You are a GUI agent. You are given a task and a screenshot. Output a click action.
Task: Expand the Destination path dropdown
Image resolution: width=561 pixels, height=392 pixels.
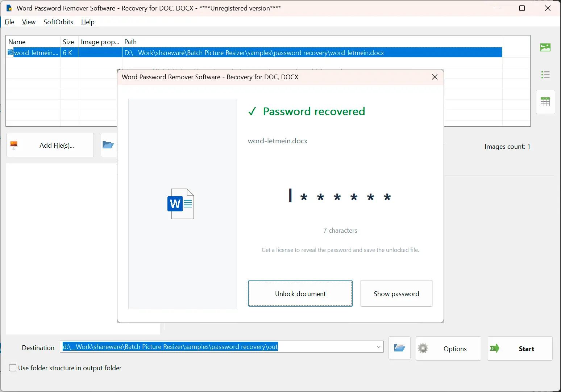[379, 347]
